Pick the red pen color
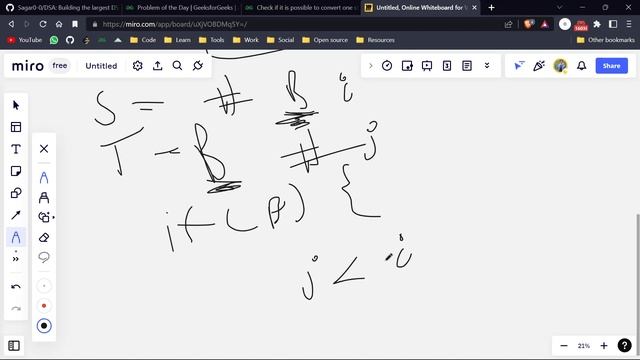This screenshot has height=360, width=640. (x=44, y=306)
